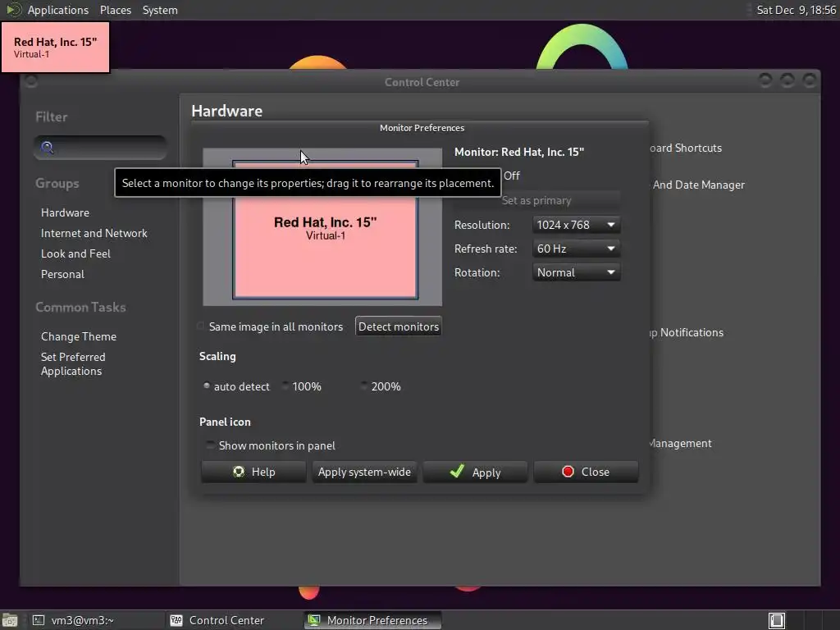
Task: Select the Personal group
Action: click(62, 274)
